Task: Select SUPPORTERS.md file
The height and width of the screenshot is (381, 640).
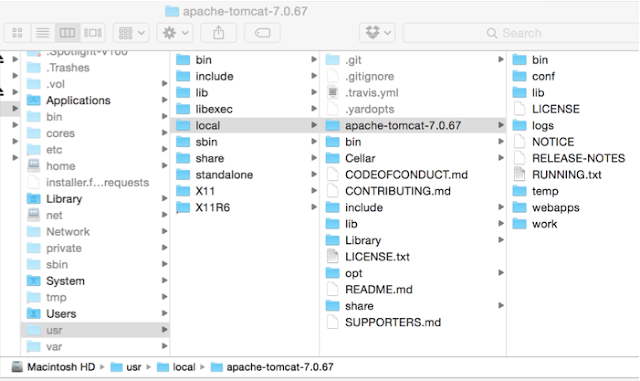Action: tap(393, 322)
